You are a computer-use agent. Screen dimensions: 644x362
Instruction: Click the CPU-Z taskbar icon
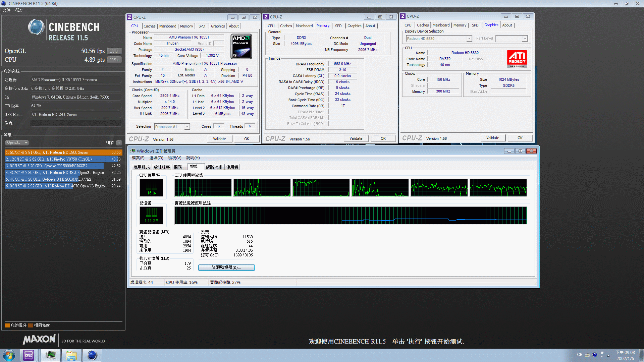click(x=29, y=355)
